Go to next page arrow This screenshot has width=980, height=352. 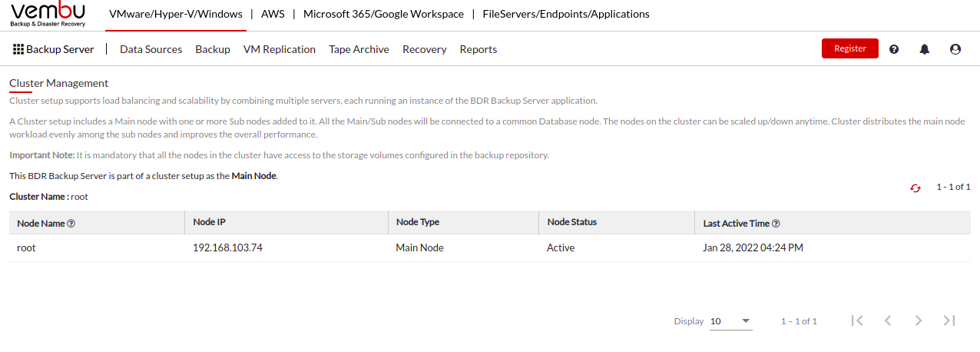(919, 320)
